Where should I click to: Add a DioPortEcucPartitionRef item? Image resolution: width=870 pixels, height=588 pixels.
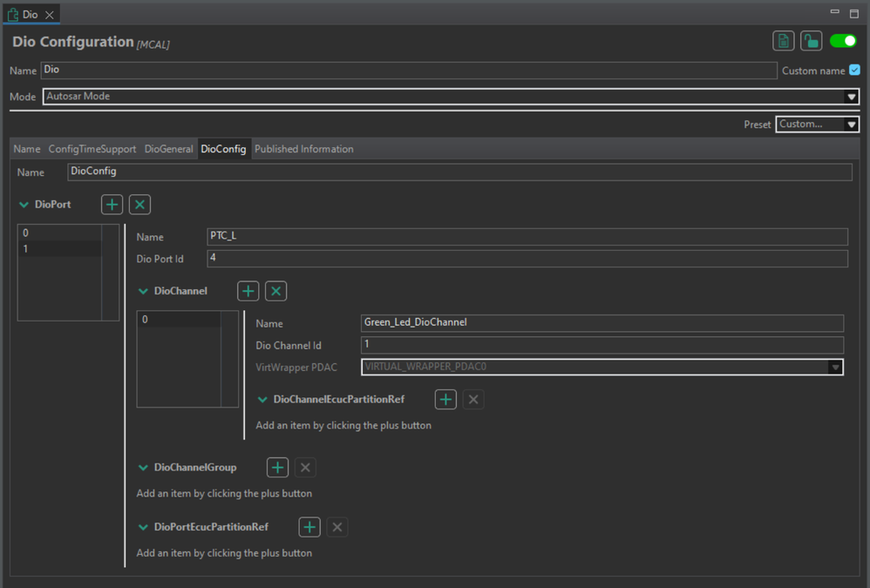309,527
